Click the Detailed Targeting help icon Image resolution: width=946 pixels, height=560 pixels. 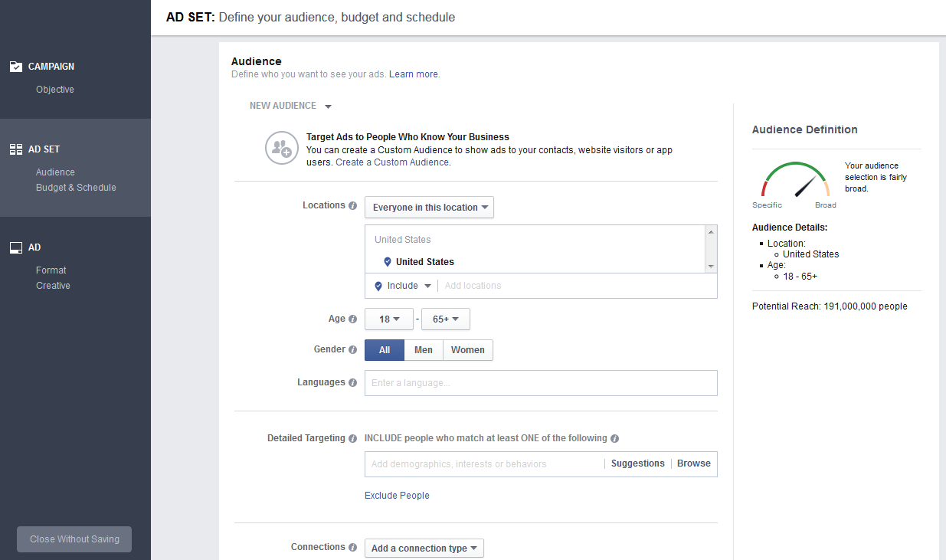pos(352,438)
